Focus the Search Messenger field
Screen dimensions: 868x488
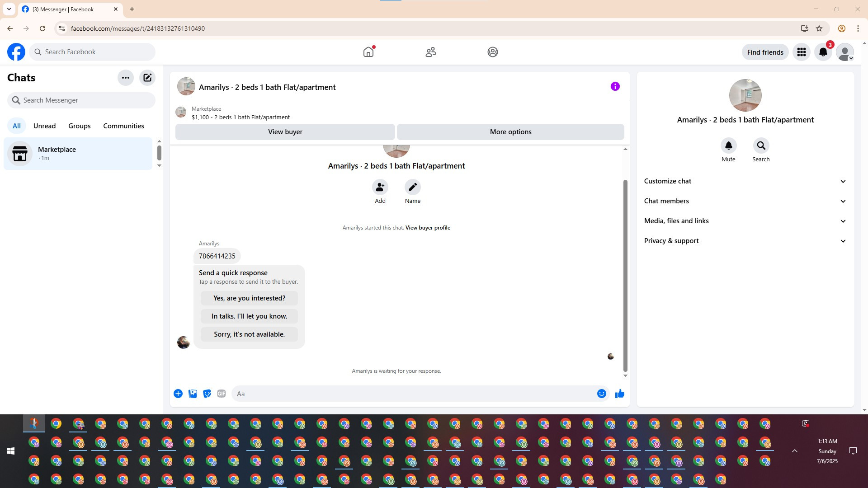[x=81, y=100]
